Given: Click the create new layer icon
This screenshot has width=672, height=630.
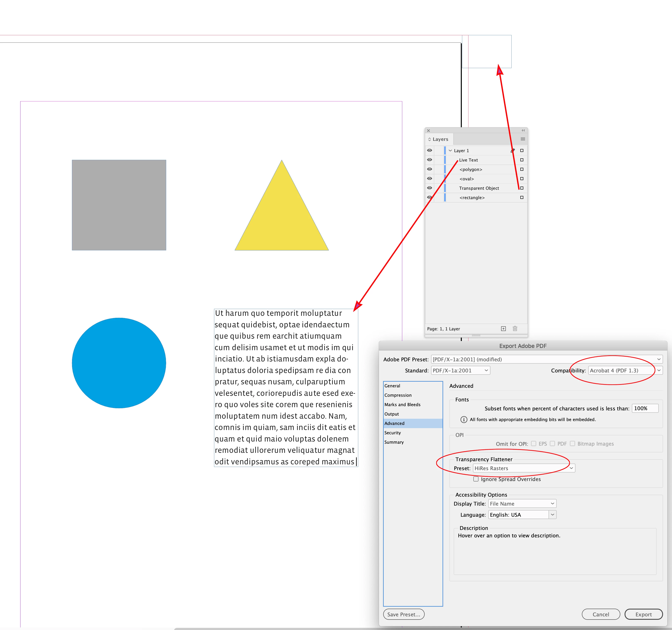Looking at the screenshot, I should tap(503, 329).
